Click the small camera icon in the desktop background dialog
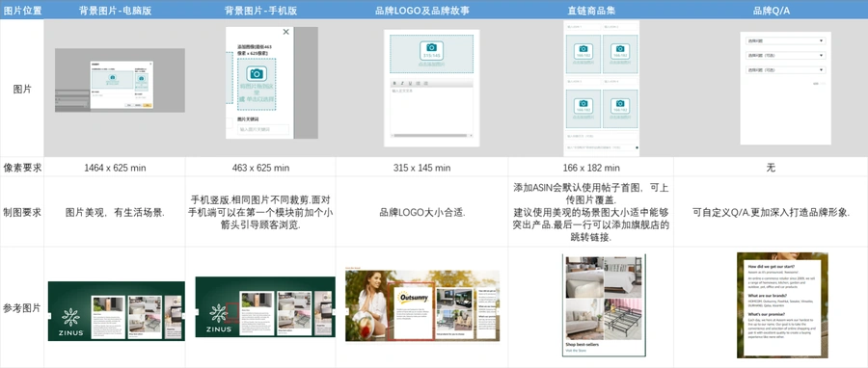868x368 pixels. (141, 78)
